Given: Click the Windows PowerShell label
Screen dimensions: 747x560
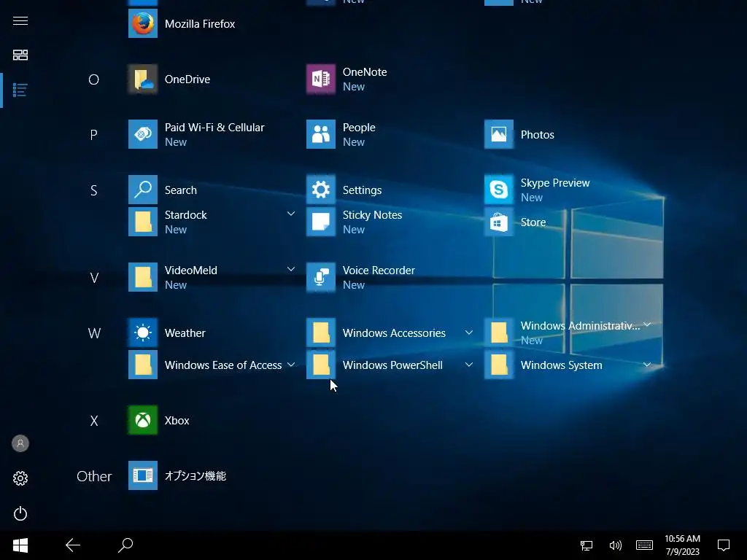Looking at the screenshot, I should [x=392, y=365].
